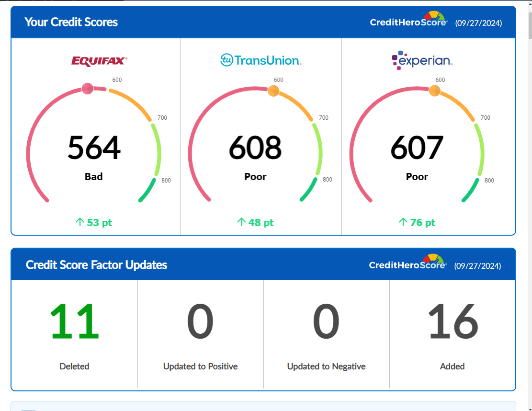Click the 'Updated to Negative' label
532x411 pixels.
tap(327, 366)
